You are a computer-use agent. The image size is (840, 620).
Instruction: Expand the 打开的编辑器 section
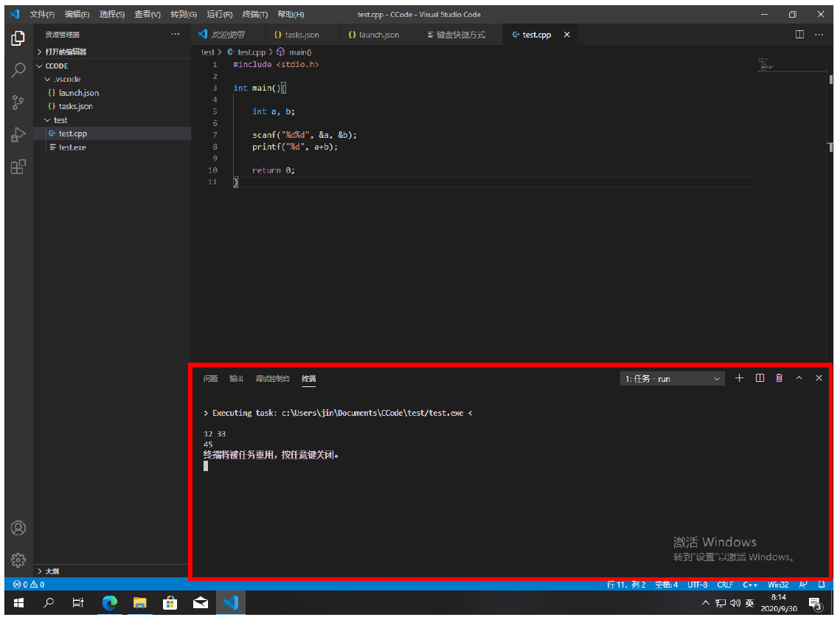pyautogui.click(x=66, y=52)
